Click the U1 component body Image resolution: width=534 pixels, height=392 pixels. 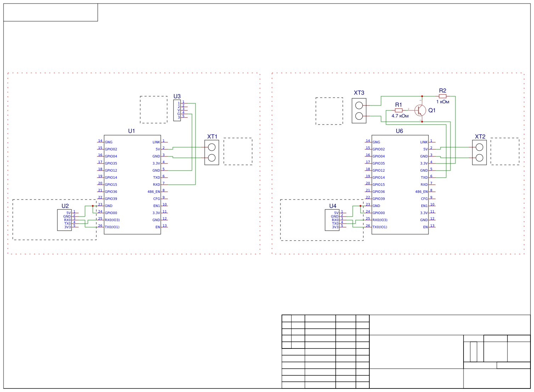[x=133, y=184]
